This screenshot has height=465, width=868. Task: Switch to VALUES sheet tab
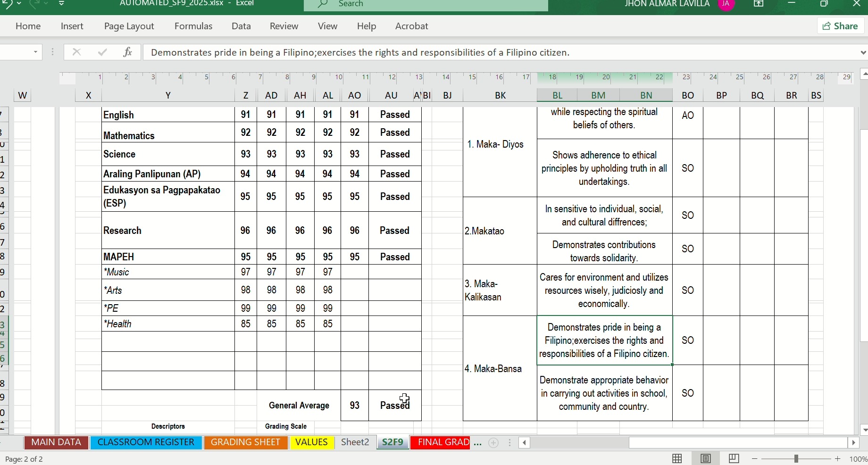[312, 442]
